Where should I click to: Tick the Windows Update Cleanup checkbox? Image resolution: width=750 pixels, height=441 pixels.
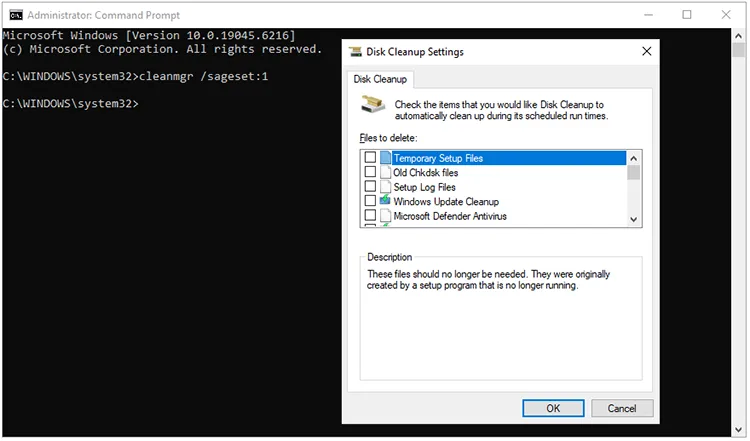click(x=371, y=201)
